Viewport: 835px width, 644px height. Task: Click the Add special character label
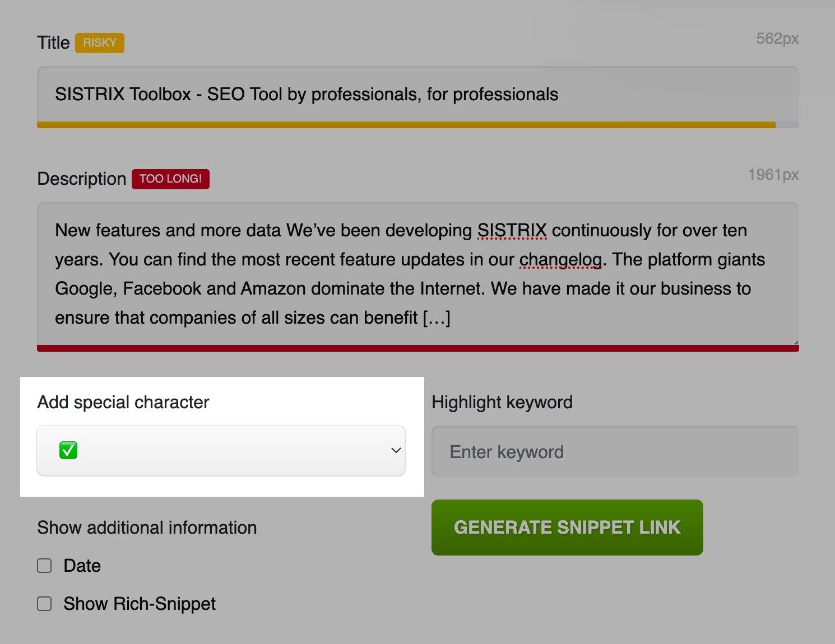pos(123,402)
